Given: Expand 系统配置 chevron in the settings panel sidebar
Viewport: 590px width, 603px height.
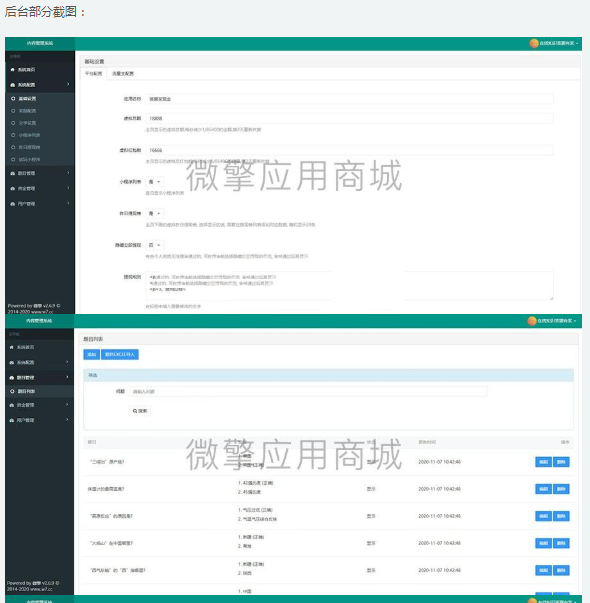Looking at the screenshot, I should point(68,84).
